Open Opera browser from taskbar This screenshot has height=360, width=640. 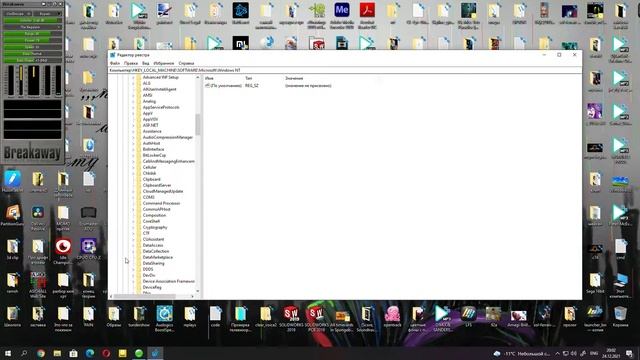point(106,353)
